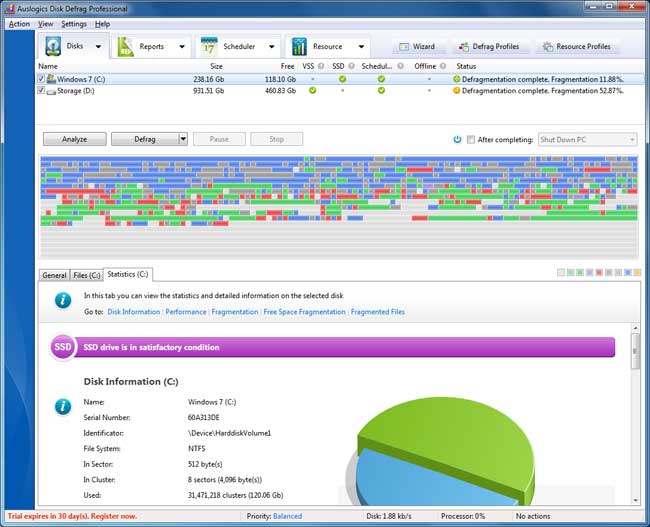
Task: Open the Action menu
Action: point(19,24)
